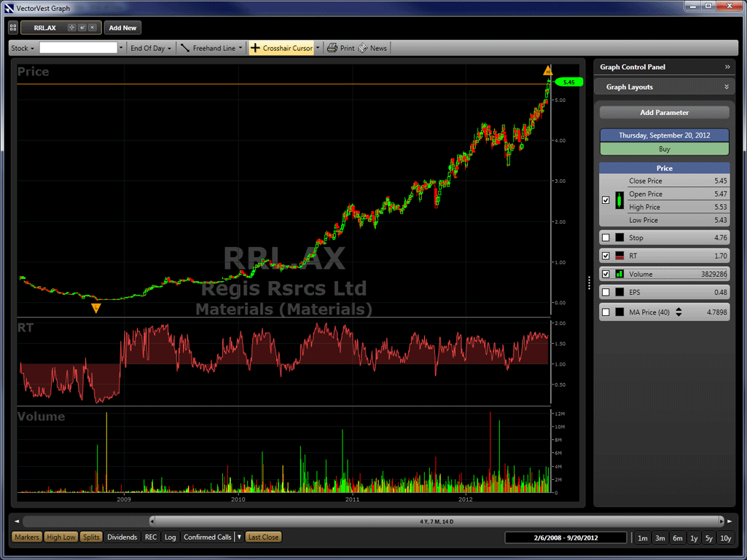Click the EPS black color swatch
The image size is (747, 560).
(619, 293)
